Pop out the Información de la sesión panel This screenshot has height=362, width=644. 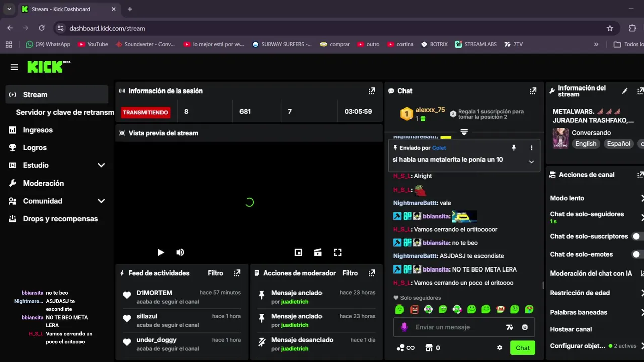tap(372, 91)
